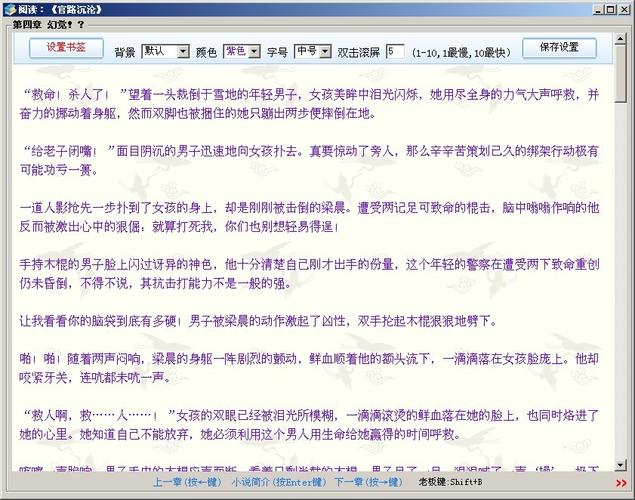Click the speed hint text (1-10,1最慢,10最快)
Screen dimensions: 635x500
(461, 53)
